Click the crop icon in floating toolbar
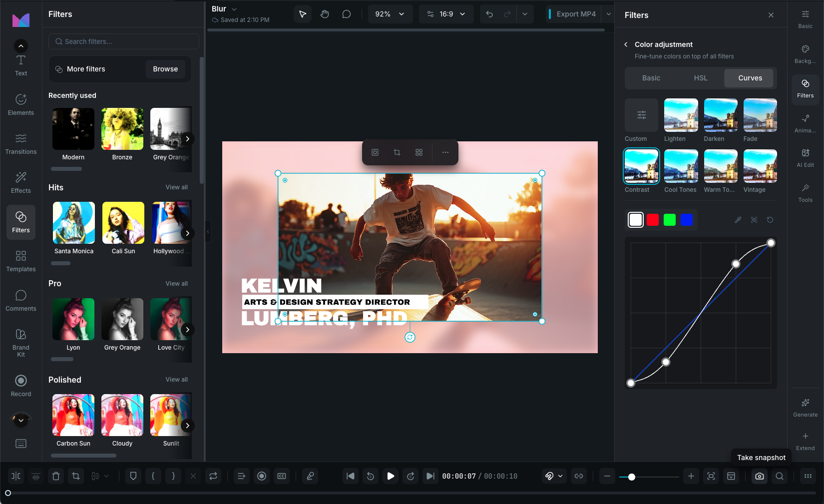The image size is (824, 504). [397, 152]
